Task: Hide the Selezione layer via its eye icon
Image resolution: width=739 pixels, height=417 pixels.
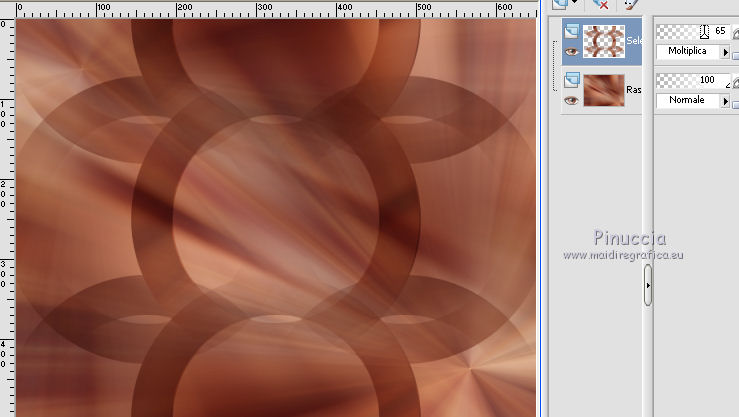Action: [x=571, y=51]
